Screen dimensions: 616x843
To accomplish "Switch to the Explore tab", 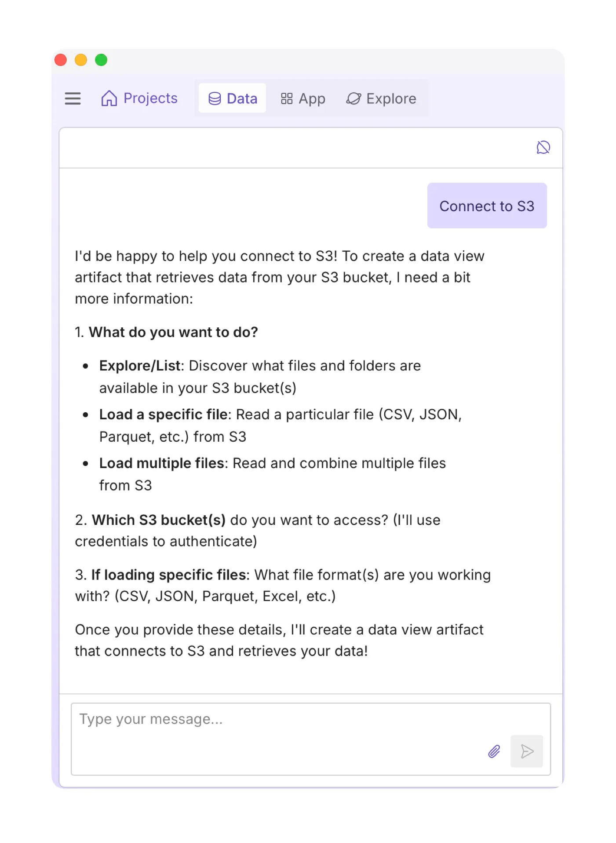I will tap(382, 98).
